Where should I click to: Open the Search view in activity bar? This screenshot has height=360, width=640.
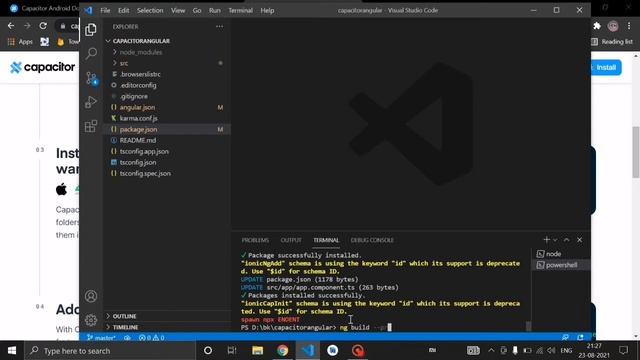click(x=91, y=53)
